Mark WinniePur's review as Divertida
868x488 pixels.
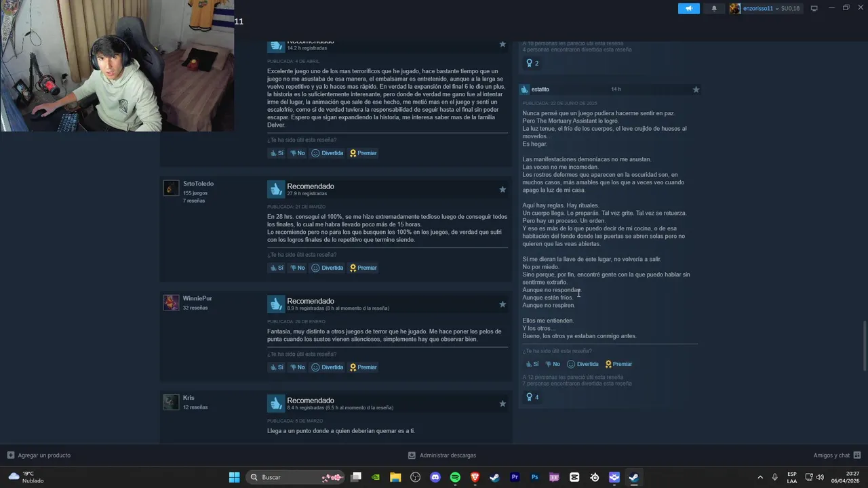click(x=328, y=367)
